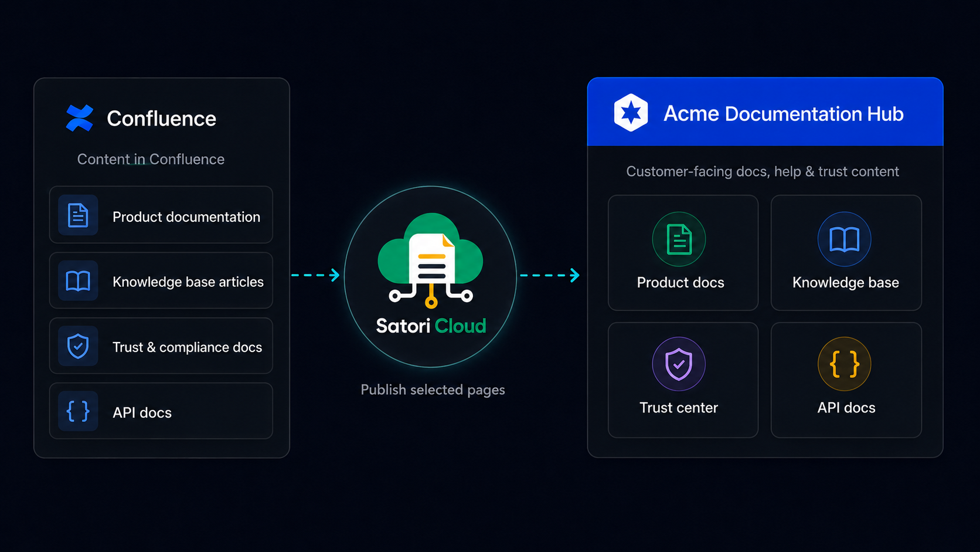Click the 'Satori Cloud' wordmark

click(x=431, y=326)
